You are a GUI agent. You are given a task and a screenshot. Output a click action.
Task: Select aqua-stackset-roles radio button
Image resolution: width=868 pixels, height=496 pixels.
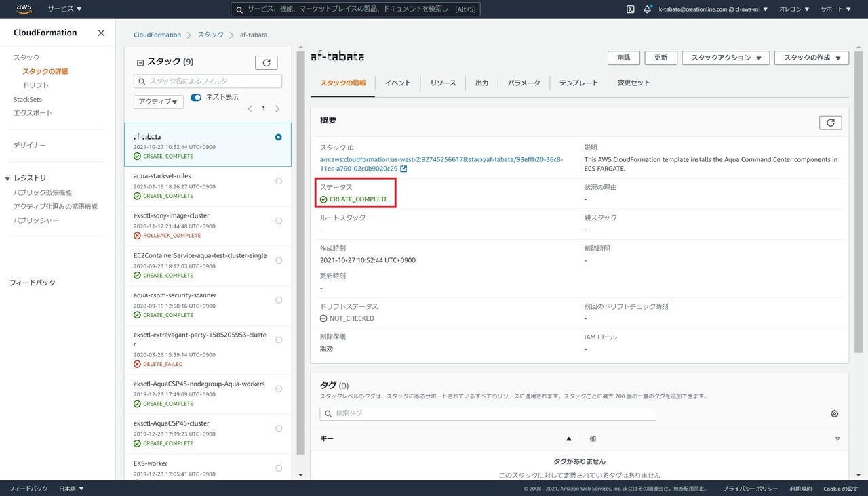coord(279,181)
